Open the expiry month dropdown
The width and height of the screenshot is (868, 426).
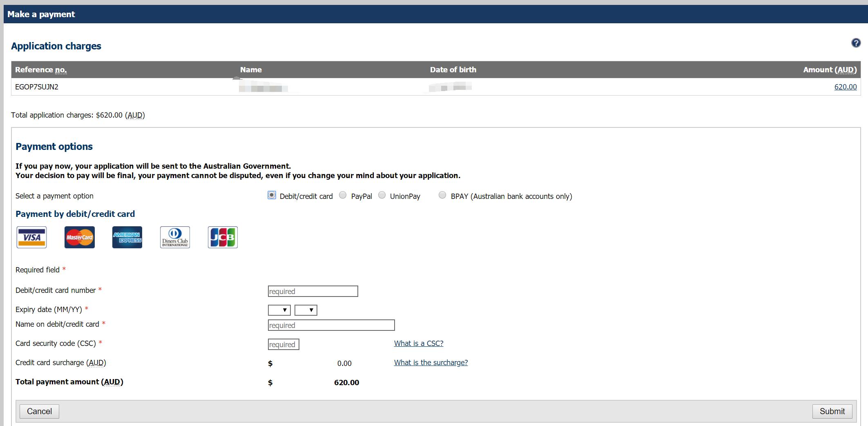[x=279, y=310]
